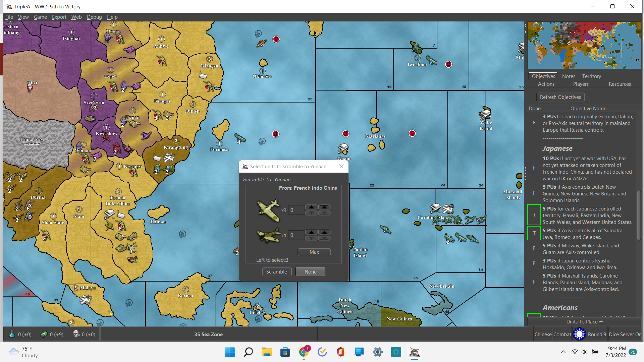The image size is (644, 362).
Task: Switch to the Territory tab
Action: (x=591, y=76)
